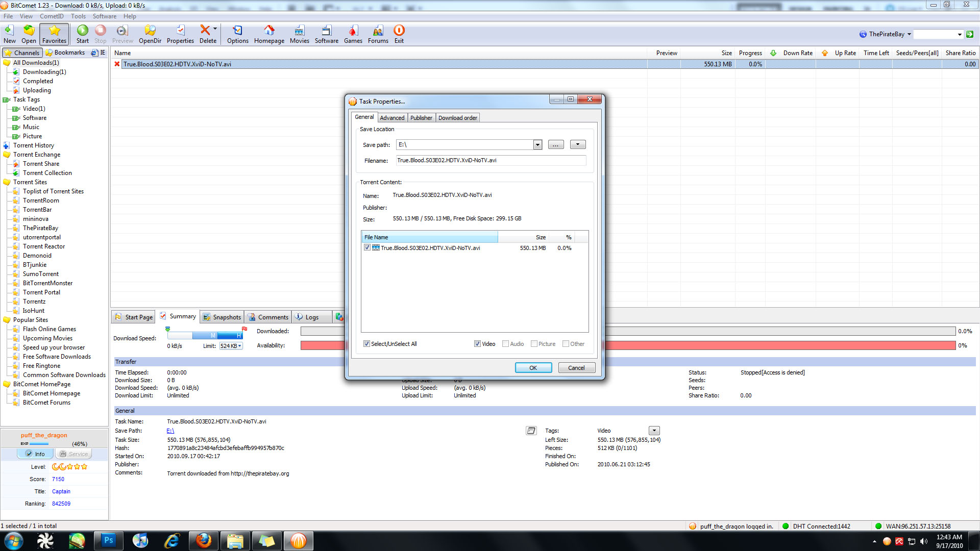Check the Other filter checkbox

click(566, 344)
